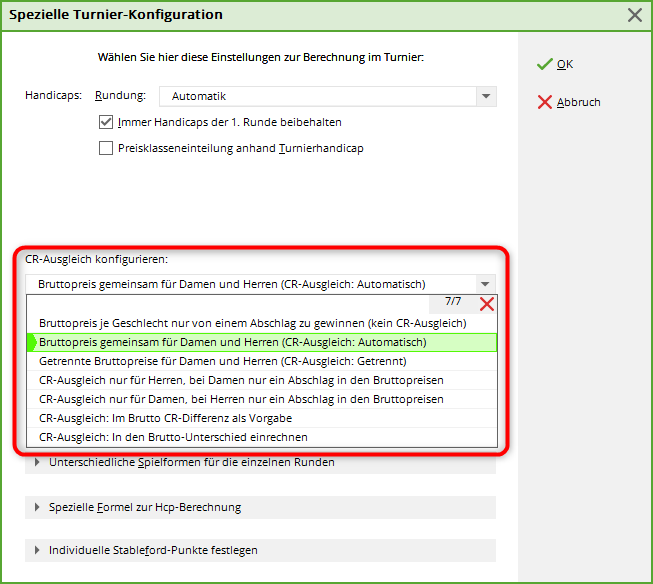Expand Spezielle Formel zur Hcp-Berechnung
This screenshot has height=584, width=653.
tap(260, 507)
